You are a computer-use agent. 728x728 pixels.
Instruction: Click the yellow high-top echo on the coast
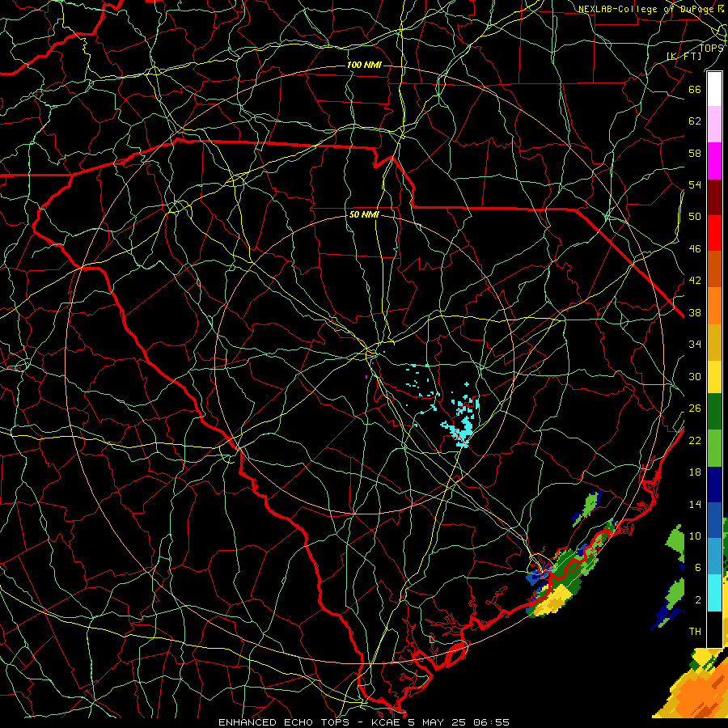555,601
